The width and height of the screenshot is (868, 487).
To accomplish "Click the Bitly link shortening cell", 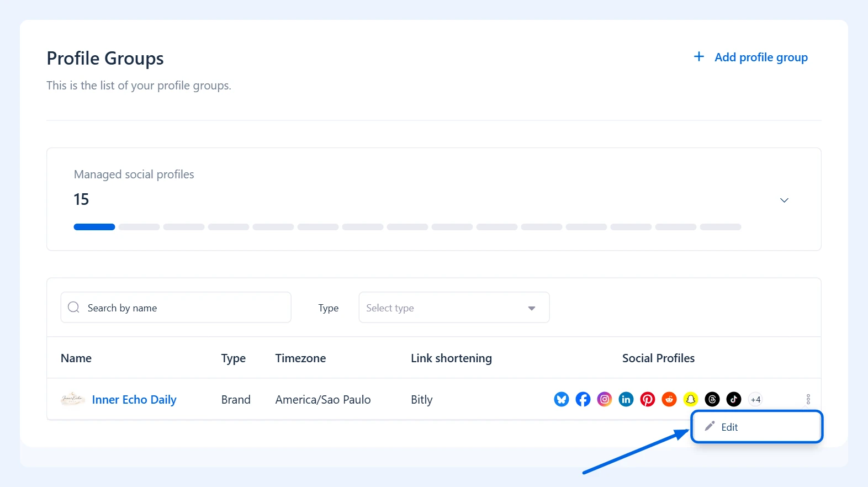I will 422,400.
